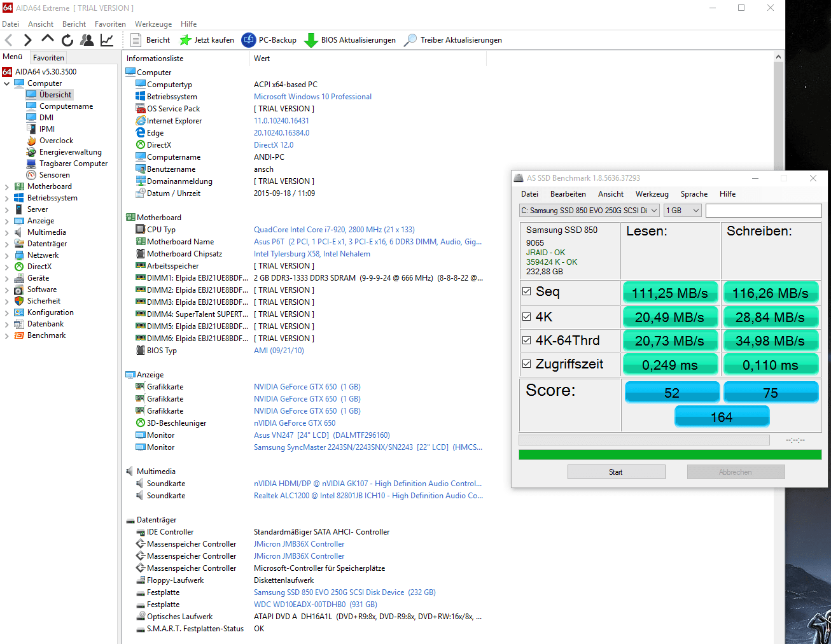The width and height of the screenshot is (831, 644).
Task: Click Jetzt kaufen star icon button
Action: (x=207, y=40)
